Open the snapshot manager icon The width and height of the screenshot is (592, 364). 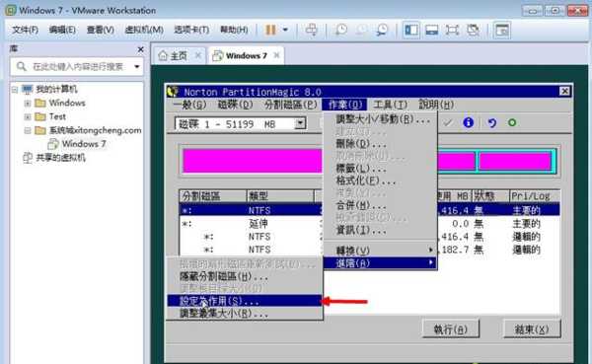click(x=382, y=30)
